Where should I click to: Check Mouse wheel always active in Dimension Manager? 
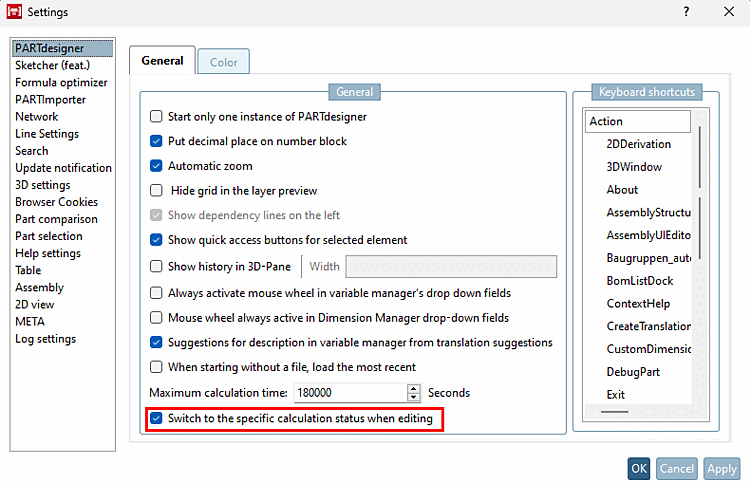tap(156, 318)
